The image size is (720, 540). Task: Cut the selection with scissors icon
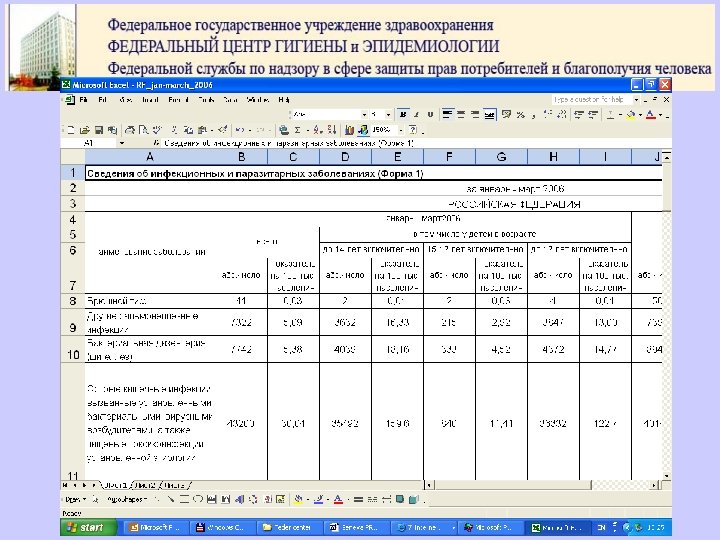click(174, 130)
